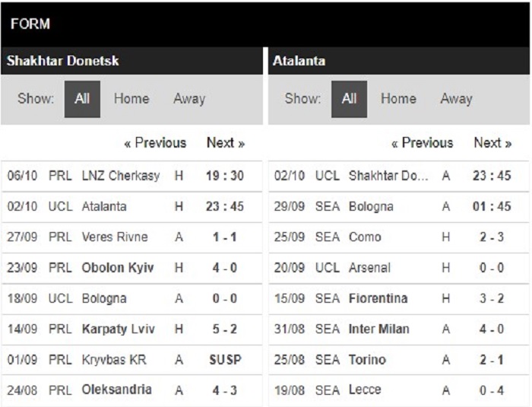This screenshot has height=407, width=532.
Task: Open the Lecce 0-4 match row
Action: click(x=399, y=390)
